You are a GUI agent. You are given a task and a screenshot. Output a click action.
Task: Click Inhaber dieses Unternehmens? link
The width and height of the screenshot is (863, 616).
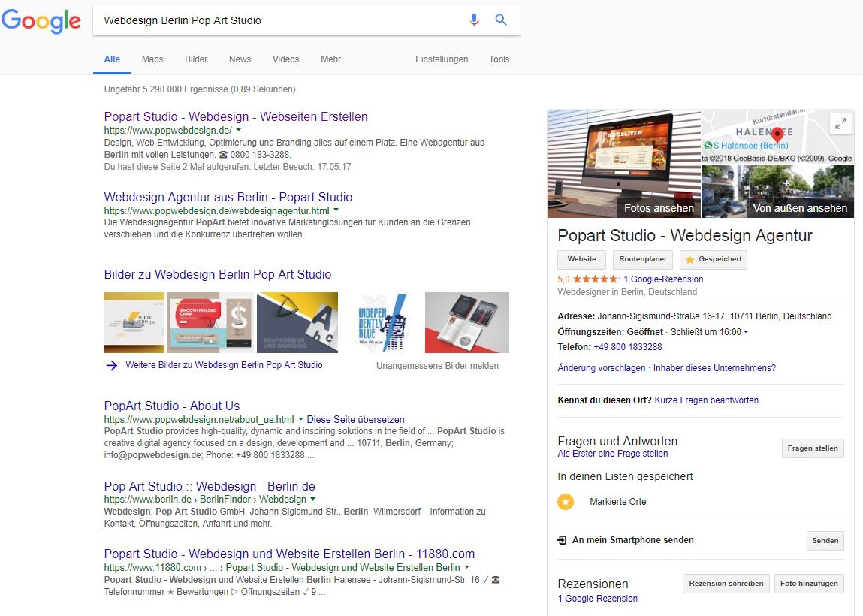714,368
